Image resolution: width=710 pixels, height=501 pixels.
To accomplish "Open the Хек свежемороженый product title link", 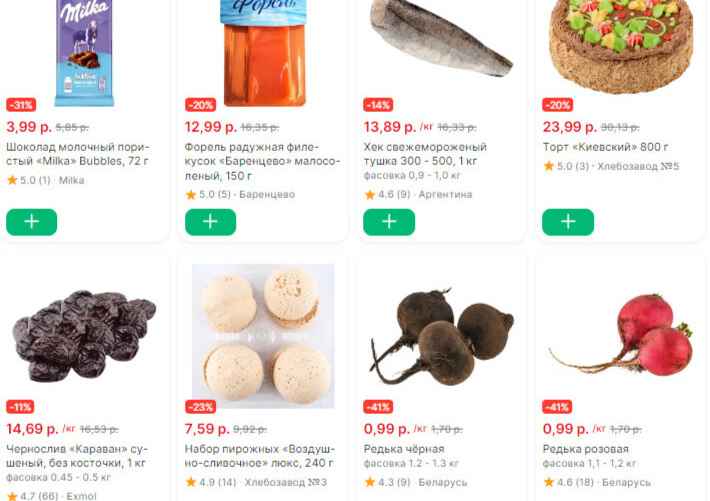I will (x=425, y=154).
